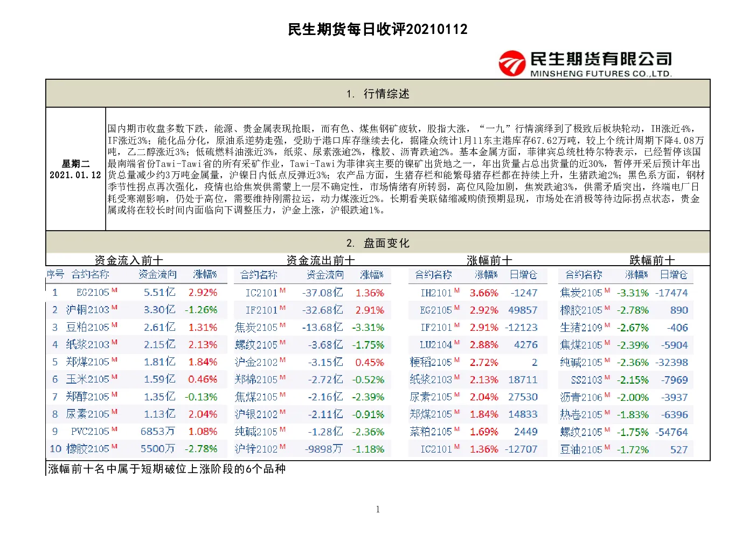Click the 菜粕2105 contract cell
The width and height of the screenshot is (756, 534).
pos(431,432)
